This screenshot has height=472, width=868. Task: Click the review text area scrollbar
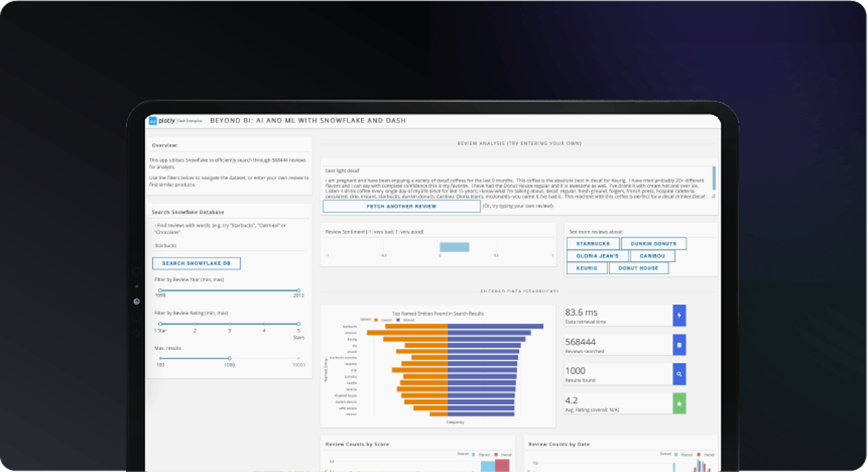714,178
